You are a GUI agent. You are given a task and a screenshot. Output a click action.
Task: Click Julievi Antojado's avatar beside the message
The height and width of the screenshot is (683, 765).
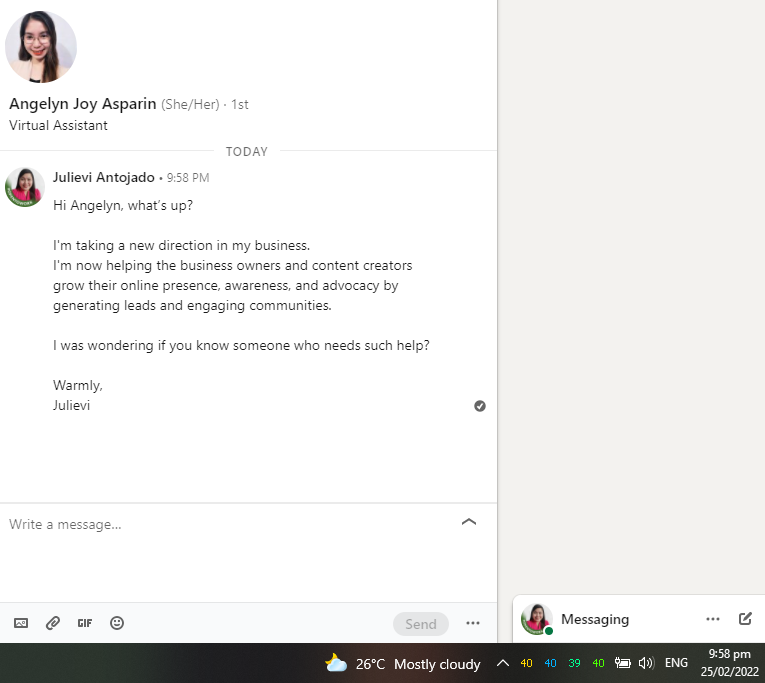tap(25, 187)
